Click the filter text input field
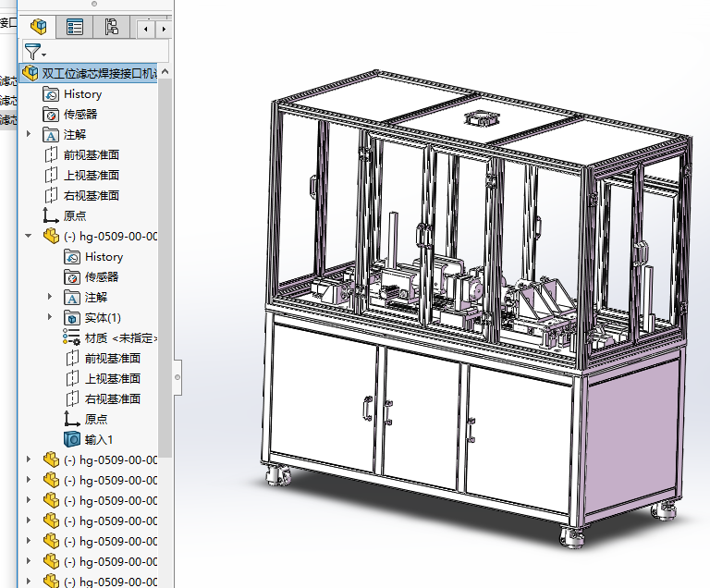This screenshot has width=710, height=588. tap(108, 51)
